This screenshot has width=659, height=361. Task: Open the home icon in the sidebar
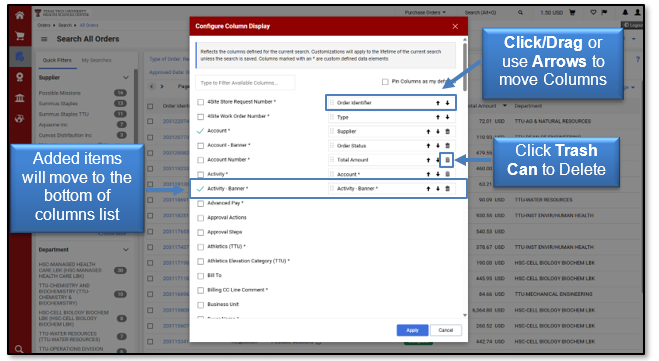pyautogui.click(x=19, y=16)
